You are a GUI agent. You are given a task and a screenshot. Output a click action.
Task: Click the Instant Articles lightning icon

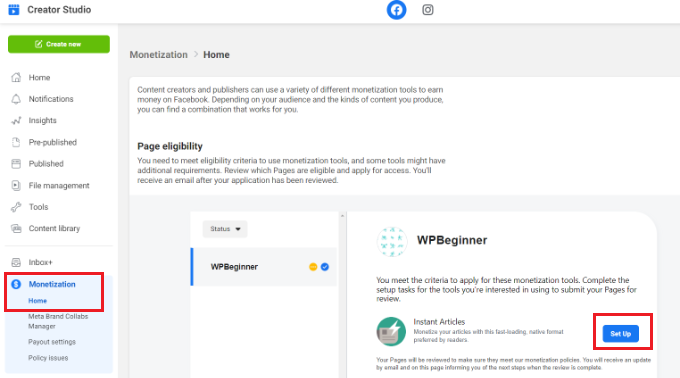(391, 331)
